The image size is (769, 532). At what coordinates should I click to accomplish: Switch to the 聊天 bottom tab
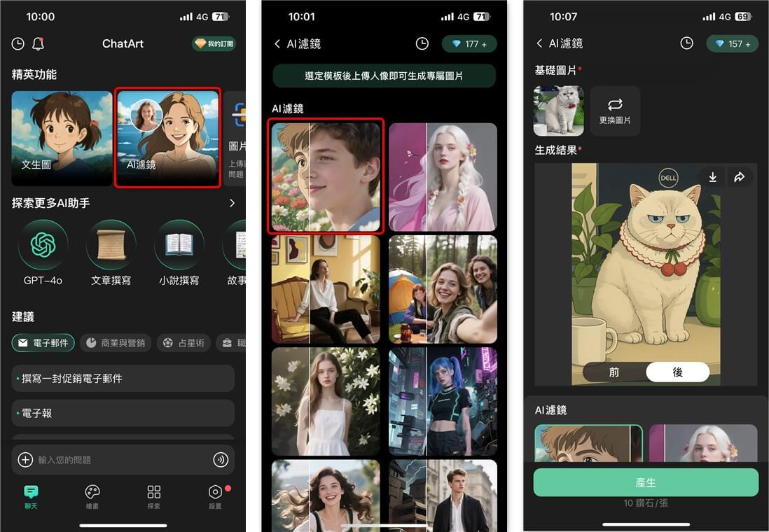point(31,496)
